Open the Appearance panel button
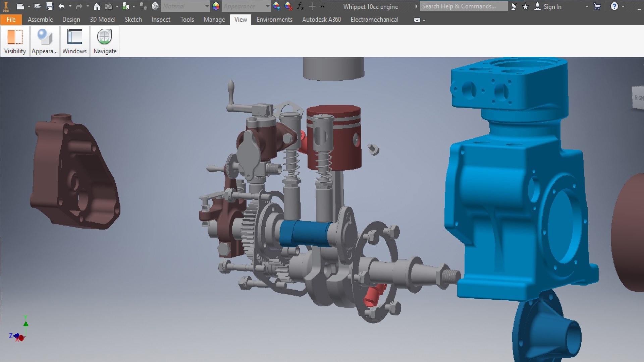644x362 pixels. [45, 41]
